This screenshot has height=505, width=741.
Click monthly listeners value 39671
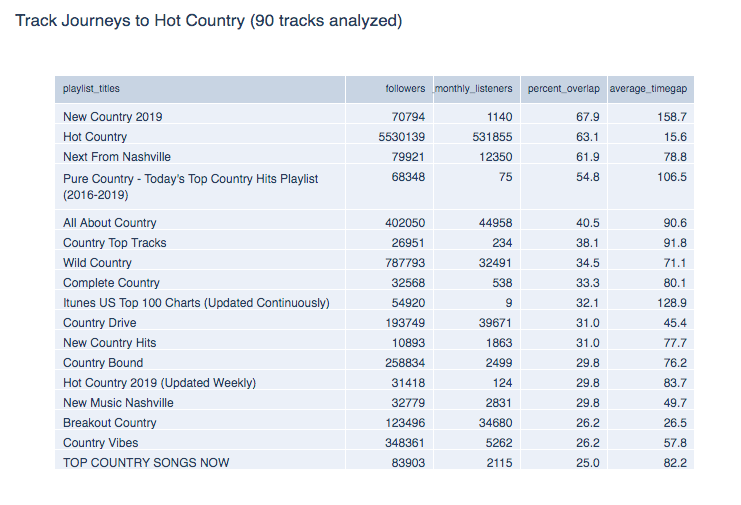click(496, 322)
